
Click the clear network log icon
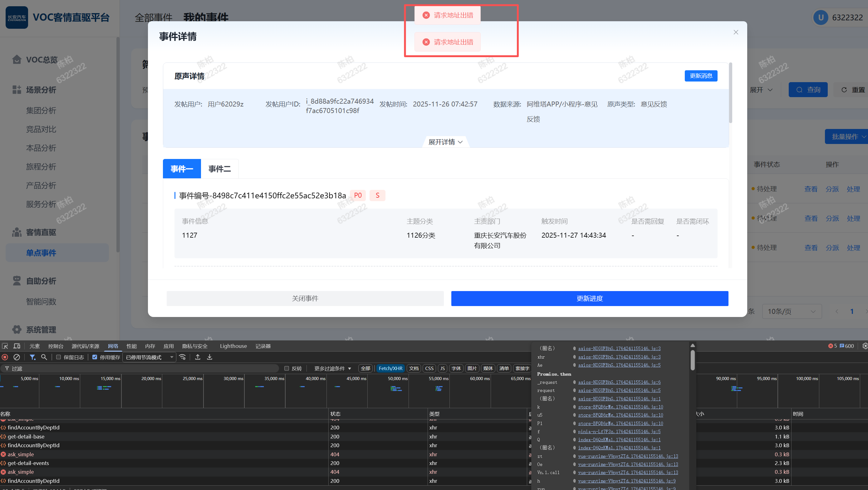[17, 357]
